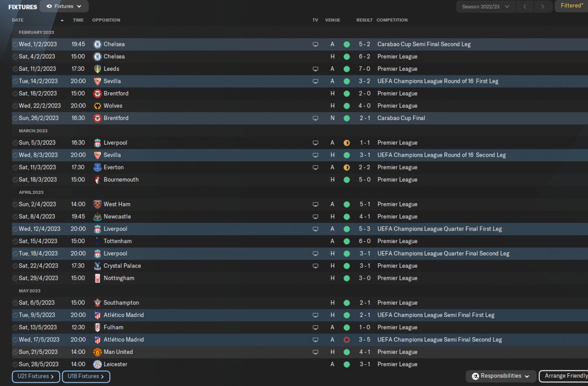
Task: Click the played tick icon beside Sat, 18/3/2023
Action: [15, 180]
